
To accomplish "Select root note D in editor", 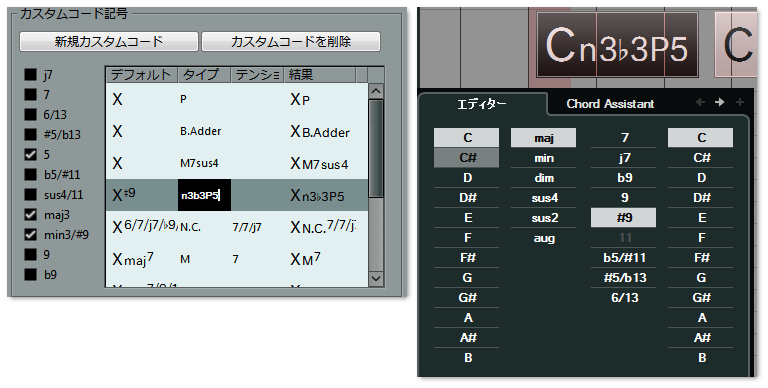I will [466, 178].
